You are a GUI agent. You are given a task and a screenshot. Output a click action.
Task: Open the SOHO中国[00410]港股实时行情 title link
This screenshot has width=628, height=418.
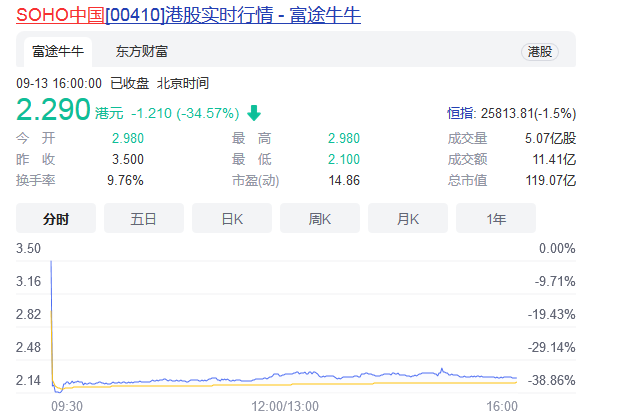tap(188, 15)
